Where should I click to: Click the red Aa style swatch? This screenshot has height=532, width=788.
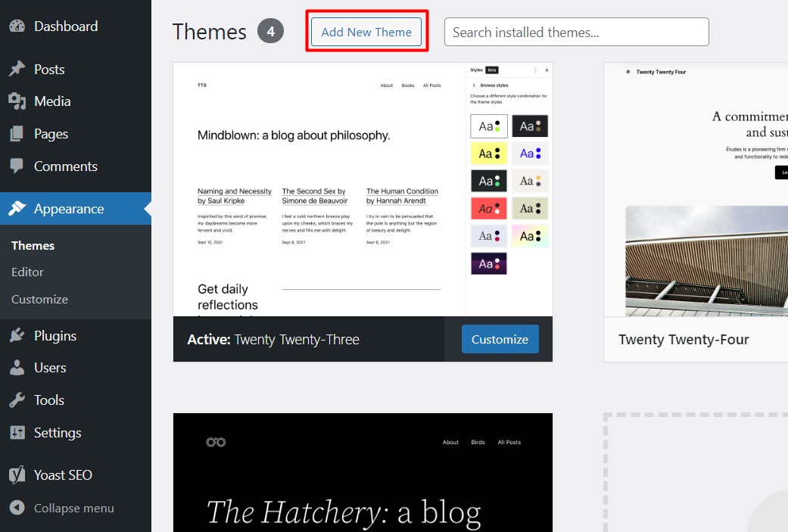pos(489,208)
